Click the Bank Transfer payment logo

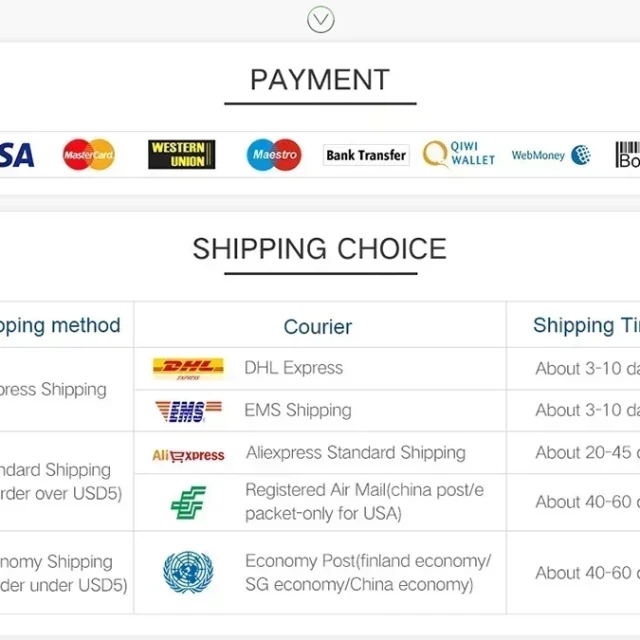pyautogui.click(x=366, y=155)
